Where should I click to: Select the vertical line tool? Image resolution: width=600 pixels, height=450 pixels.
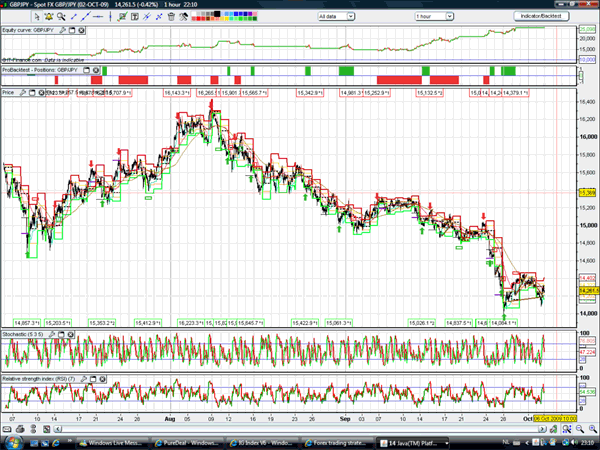click(110, 16)
